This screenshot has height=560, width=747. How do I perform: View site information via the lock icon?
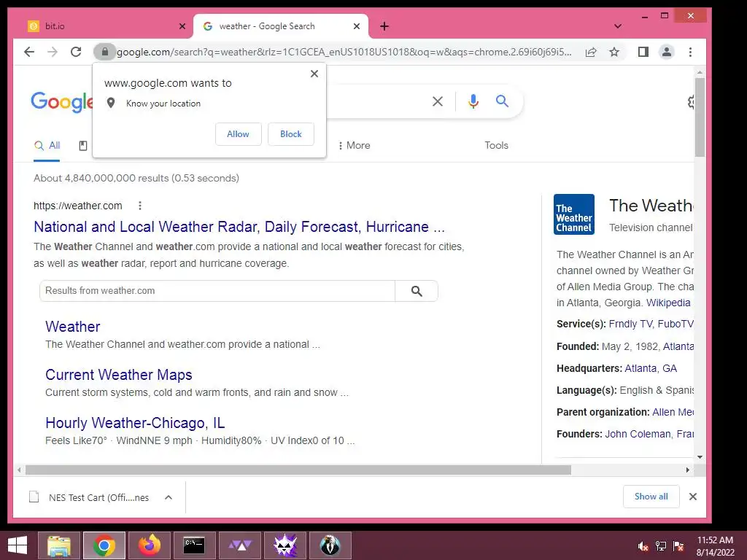click(x=105, y=52)
